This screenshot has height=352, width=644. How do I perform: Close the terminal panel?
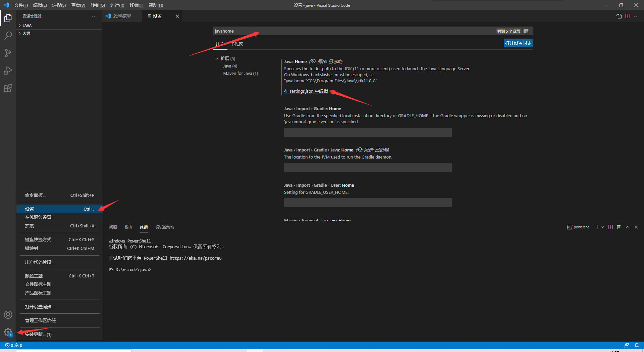[636, 227]
